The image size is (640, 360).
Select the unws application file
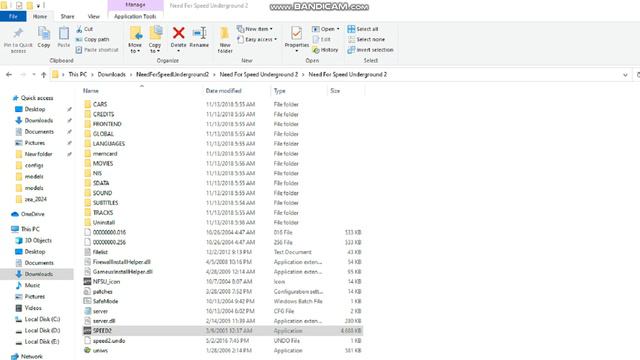point(100,350)
